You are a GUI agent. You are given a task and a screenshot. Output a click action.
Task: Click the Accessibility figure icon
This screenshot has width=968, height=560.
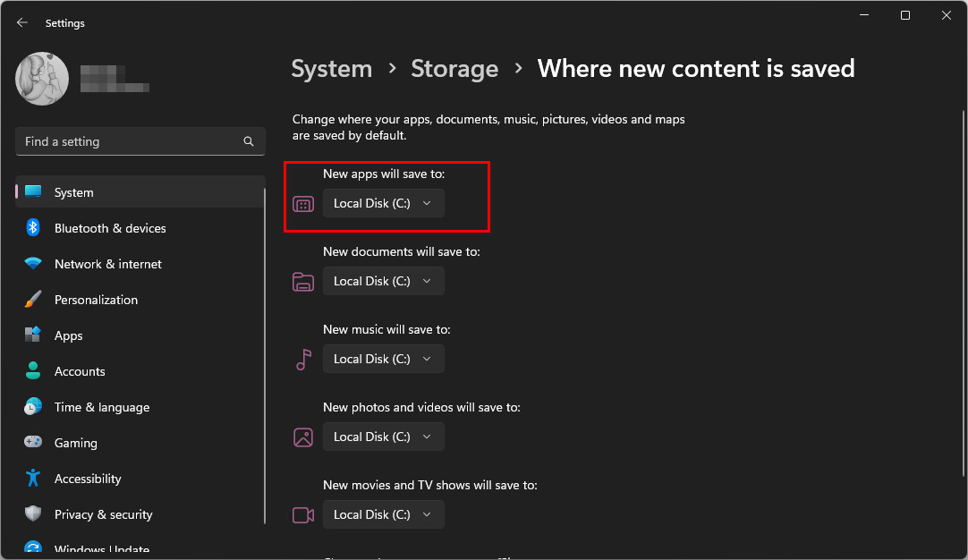33,479
